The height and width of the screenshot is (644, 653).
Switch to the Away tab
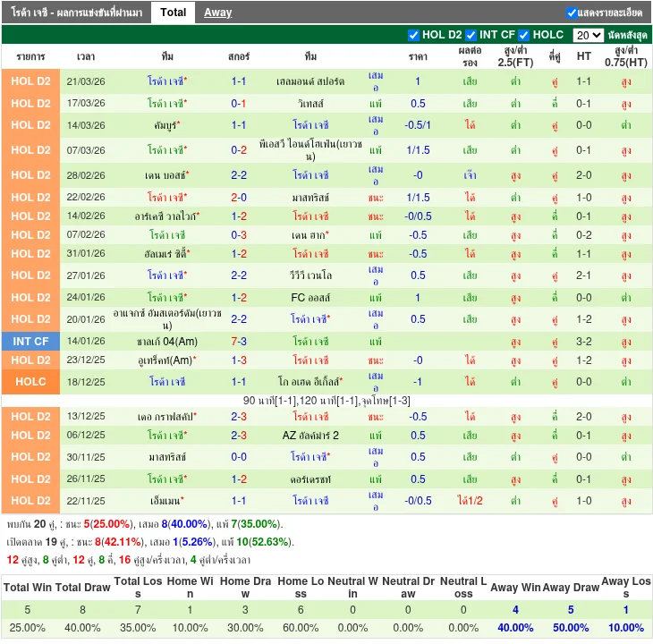[x=217, y=13]
